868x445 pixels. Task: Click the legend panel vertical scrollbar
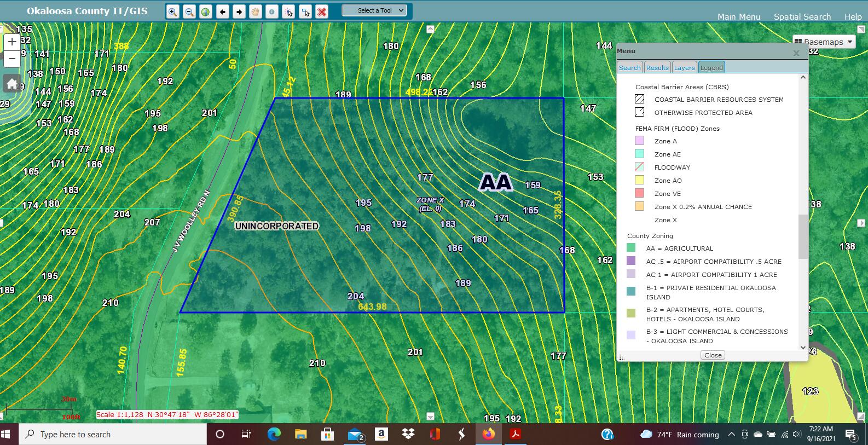pyautogui.click(x=803, y=236)
